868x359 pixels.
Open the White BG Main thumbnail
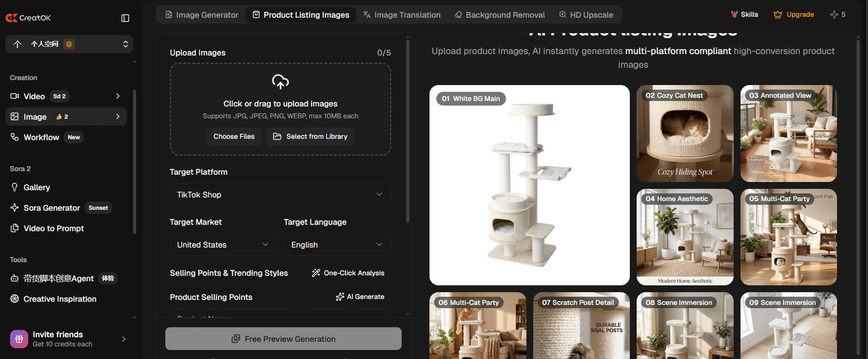[x=529, y=185]
